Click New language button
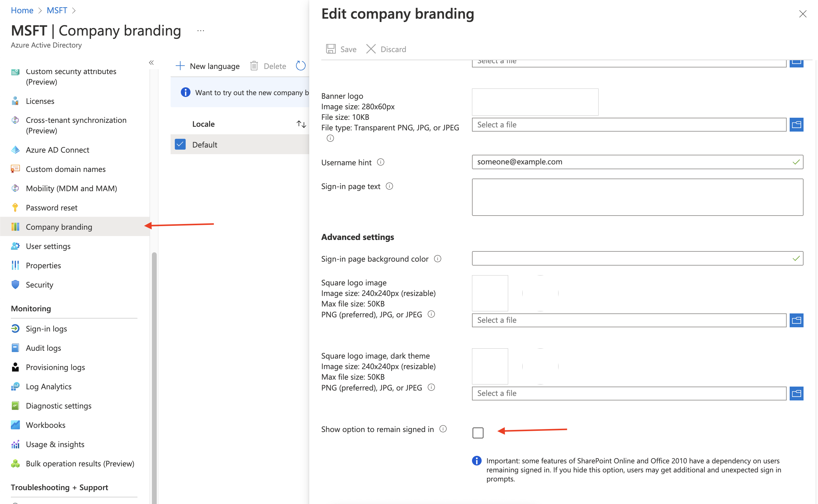The height and width of the screenshot is (504, 818). click(x=207, y=66)
